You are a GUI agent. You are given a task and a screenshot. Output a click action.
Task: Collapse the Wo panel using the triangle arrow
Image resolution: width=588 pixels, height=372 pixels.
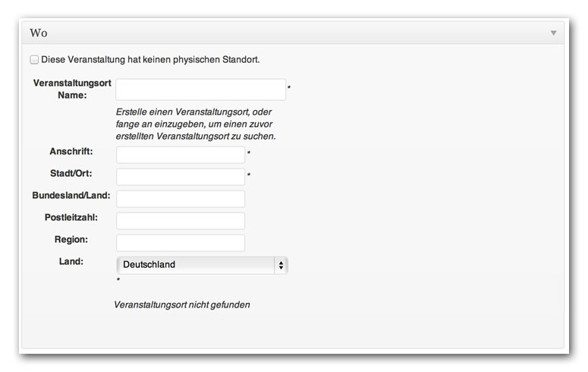pyautogui.click(x=553, y=33)
